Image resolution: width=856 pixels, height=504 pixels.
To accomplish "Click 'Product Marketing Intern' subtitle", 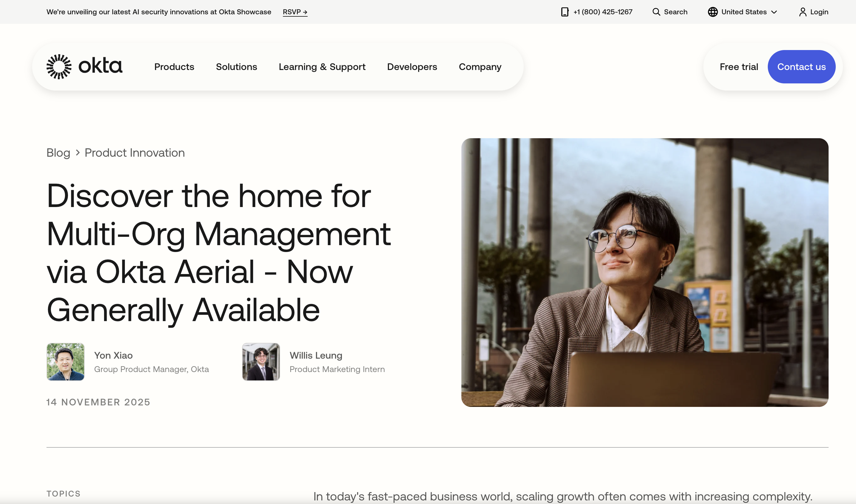I will click(x=337, y=369).
